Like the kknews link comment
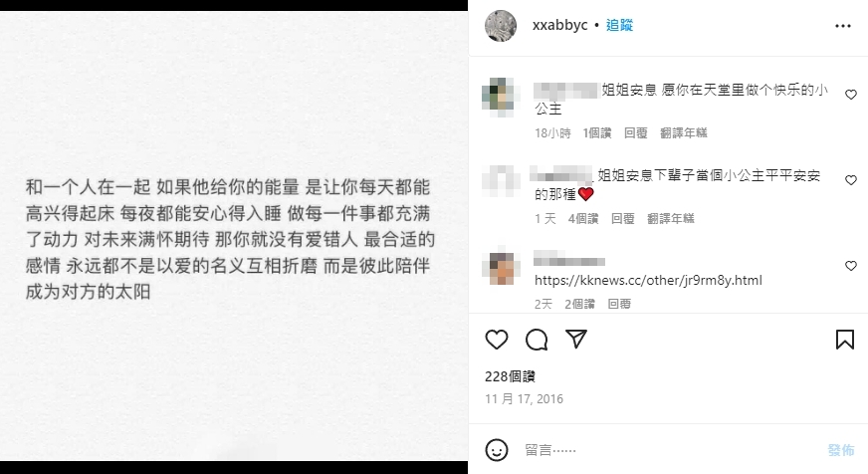 pos(851,266)
